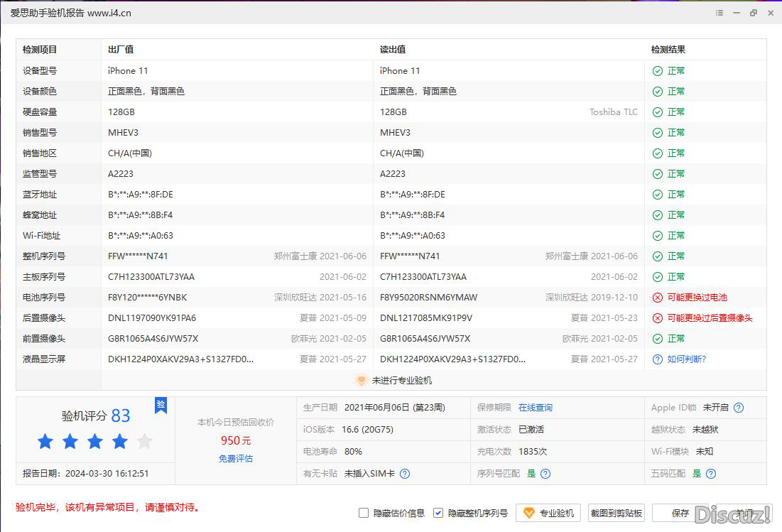Image resolution: width=782 pixels, height=532 pixels.
Task: Click the green check icon for Wi-Fi地址
Action: tap(657, 236)
